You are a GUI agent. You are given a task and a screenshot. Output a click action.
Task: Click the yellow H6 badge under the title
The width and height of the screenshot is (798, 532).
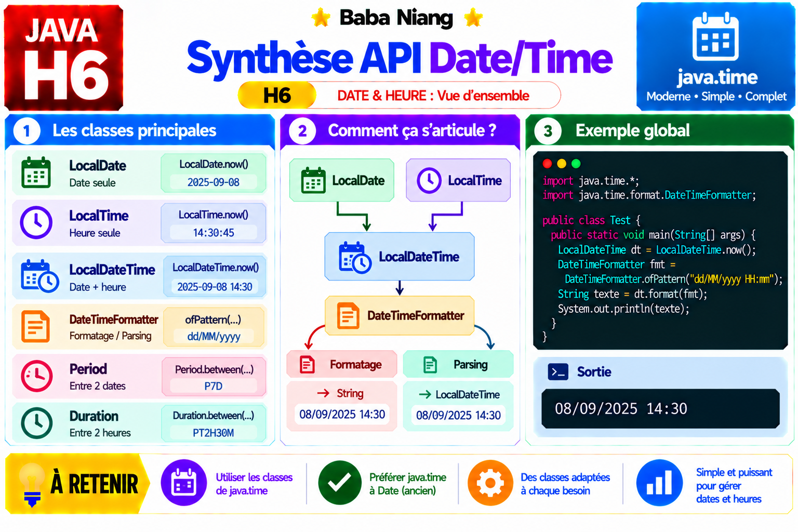277,96
